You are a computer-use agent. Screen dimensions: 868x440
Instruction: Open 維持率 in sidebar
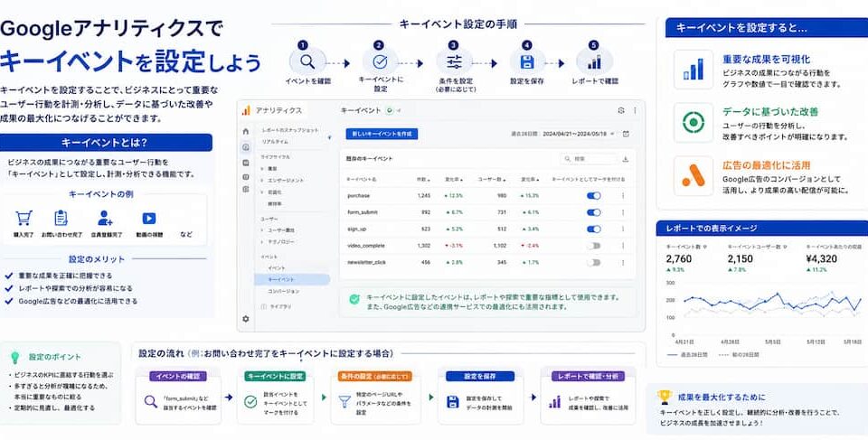click(275, 203)
